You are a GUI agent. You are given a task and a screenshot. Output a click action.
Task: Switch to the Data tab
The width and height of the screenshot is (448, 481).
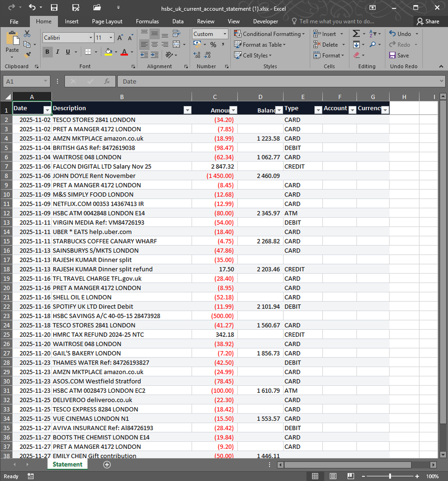tap(178, 21)
